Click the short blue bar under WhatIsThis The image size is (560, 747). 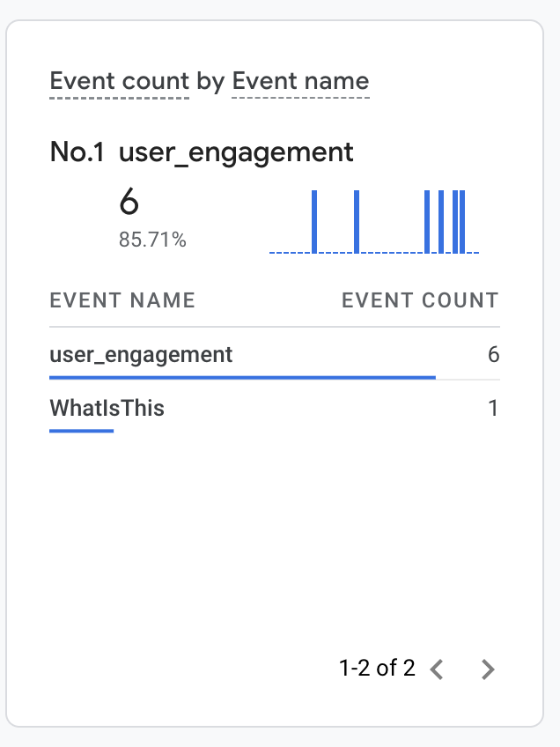coord(82,431)
